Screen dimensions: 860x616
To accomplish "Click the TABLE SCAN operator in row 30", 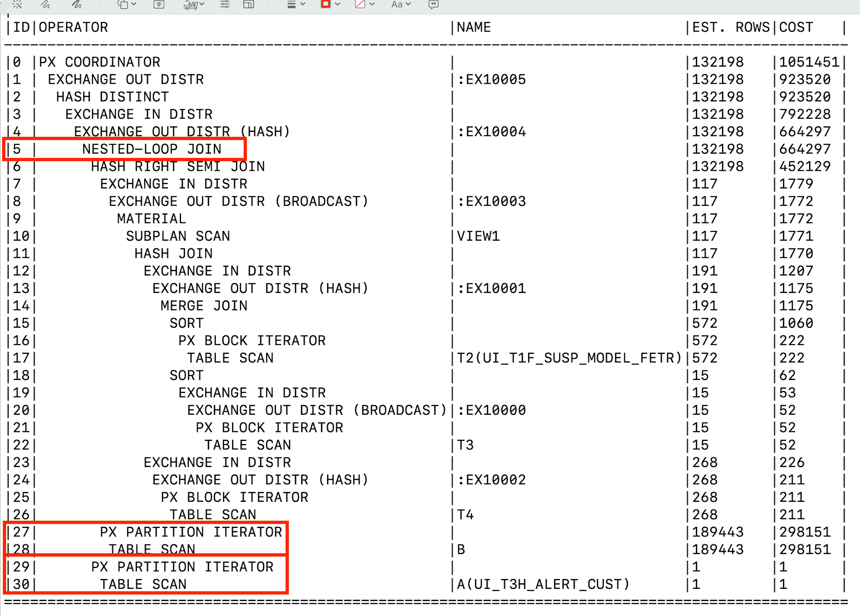I will 143,584.
